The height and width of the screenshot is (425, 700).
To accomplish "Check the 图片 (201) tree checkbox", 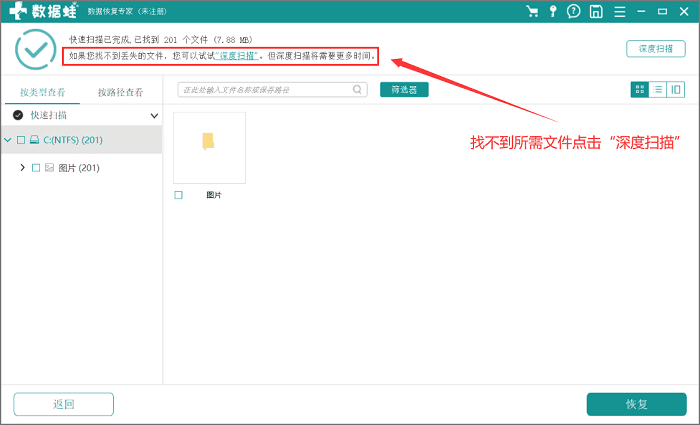I will coord(36,168).
